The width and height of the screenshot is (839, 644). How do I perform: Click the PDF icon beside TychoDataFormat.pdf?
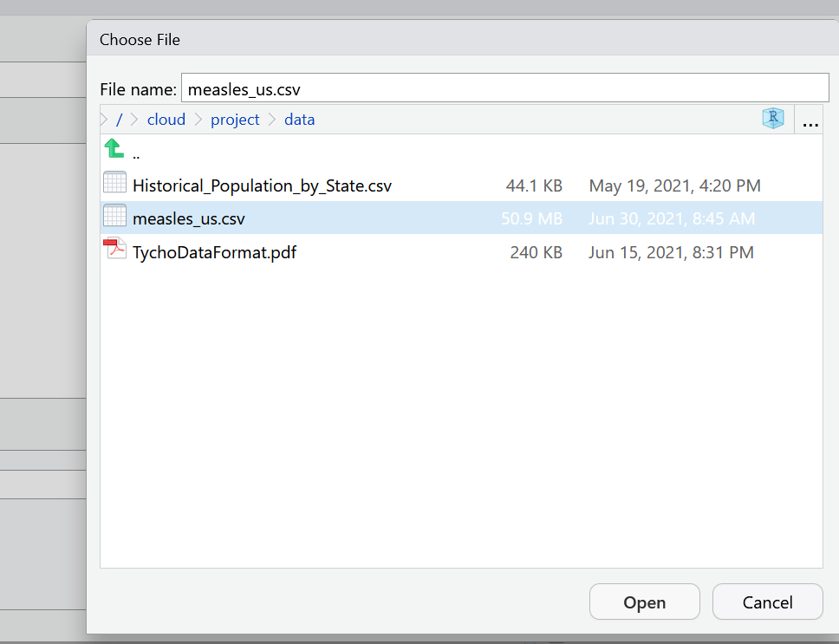tap(114, 251)
